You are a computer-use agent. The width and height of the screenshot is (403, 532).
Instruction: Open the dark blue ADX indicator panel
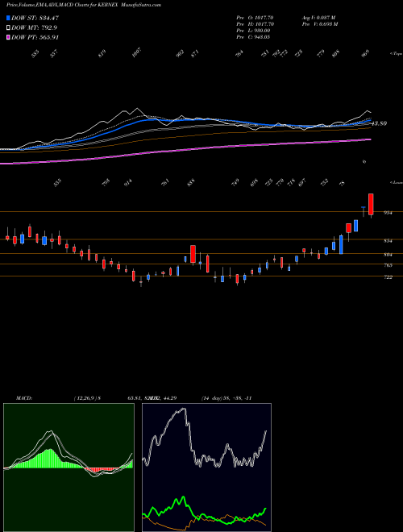206,468
